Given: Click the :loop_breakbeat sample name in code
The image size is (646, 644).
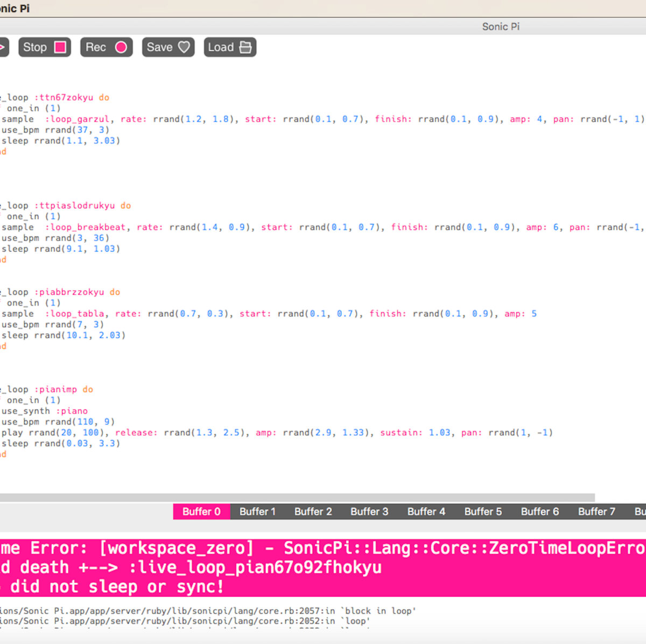Looking at the screenshot, I should coord(88,227).
